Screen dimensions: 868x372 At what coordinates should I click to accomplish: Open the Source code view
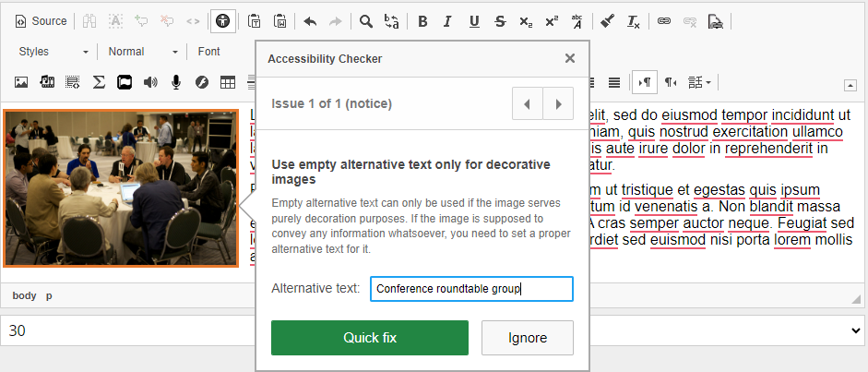(42, 21)
